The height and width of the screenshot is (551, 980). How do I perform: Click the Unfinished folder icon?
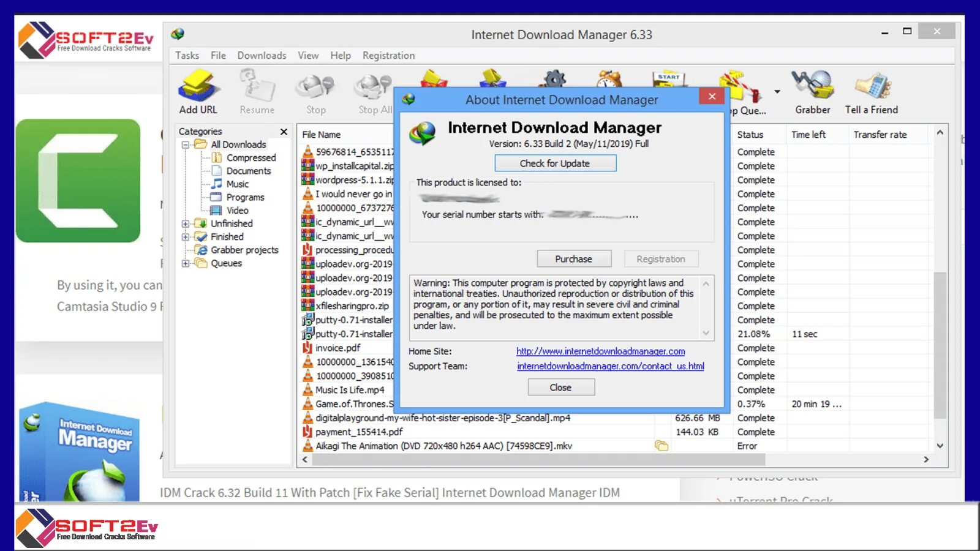point(201,223)
